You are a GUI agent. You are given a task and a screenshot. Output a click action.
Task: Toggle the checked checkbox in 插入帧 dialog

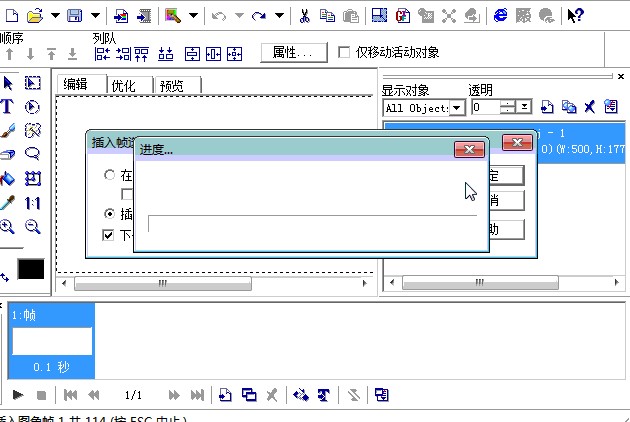point(109,235)
